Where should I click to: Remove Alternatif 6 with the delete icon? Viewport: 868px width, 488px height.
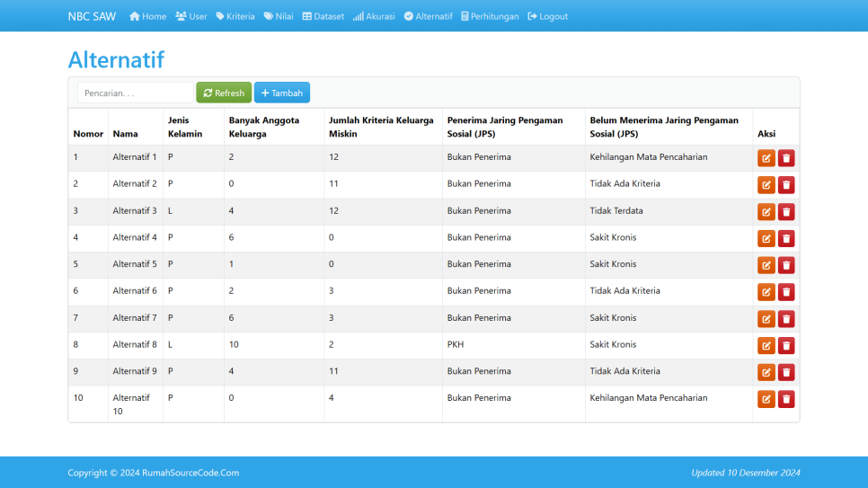coord(786,292)
